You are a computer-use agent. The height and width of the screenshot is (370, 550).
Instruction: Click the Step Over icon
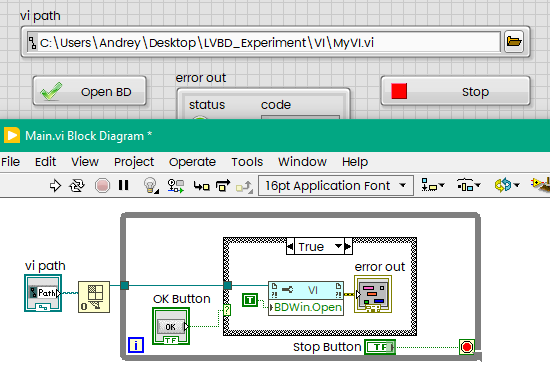[x=223, y=185]
